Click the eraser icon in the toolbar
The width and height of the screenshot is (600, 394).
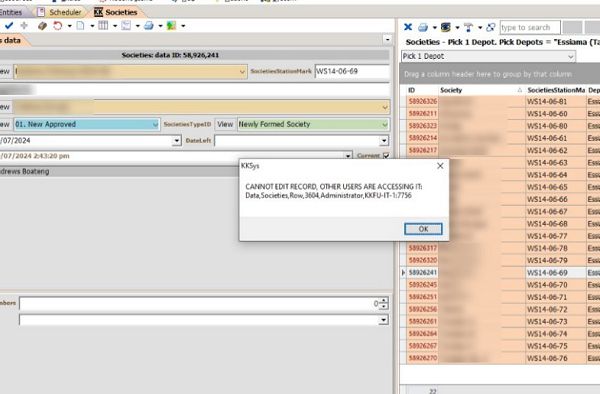(x=42, y=26)
